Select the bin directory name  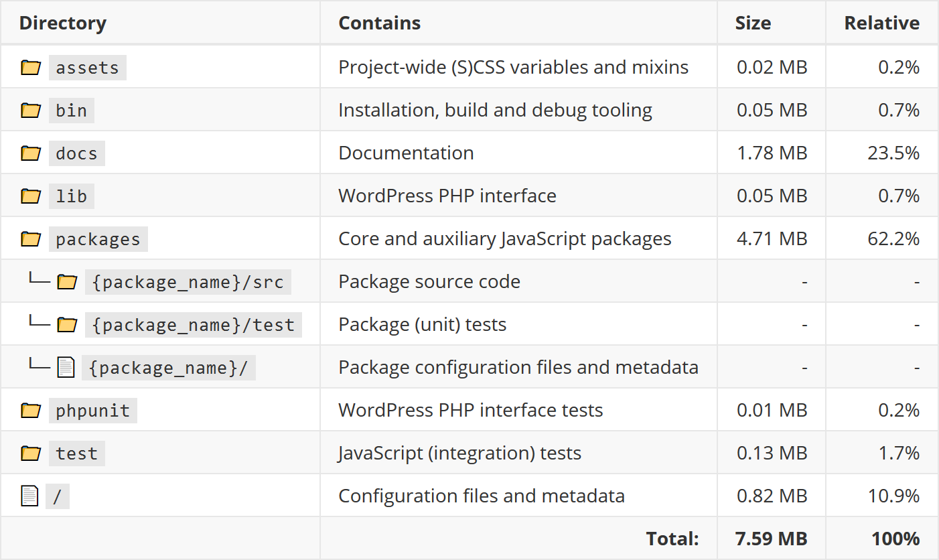pyautogui.click(x=71, y=111)
